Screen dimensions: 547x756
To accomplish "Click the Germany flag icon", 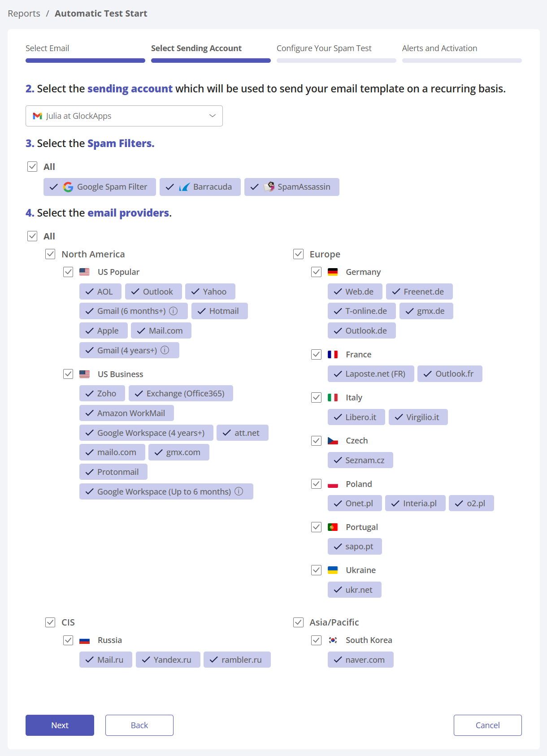I will click(333, 272).
